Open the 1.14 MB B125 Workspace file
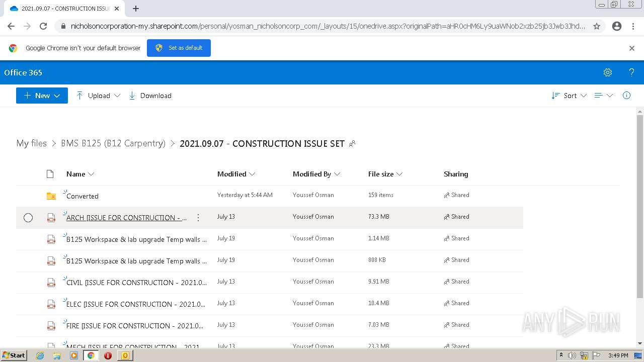The height and width of the screenshot is (362, 644). click(x=136, y=239)
